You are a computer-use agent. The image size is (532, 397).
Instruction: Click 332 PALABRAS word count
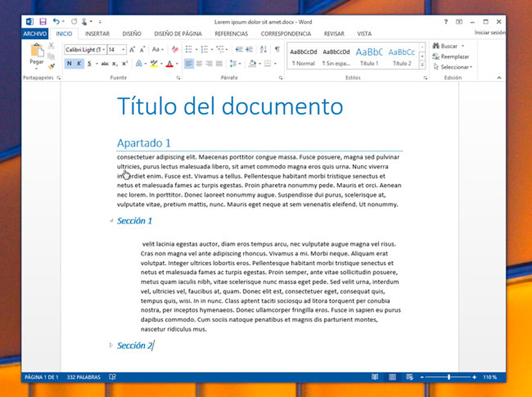[x=84, y=377]
